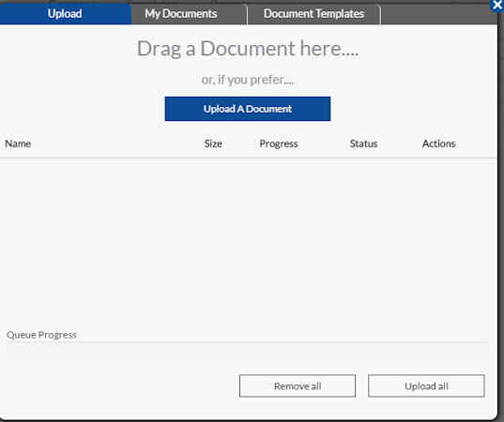Click the Name column header
Viewport: 504px width, 422px height.
tap(18, 143)
